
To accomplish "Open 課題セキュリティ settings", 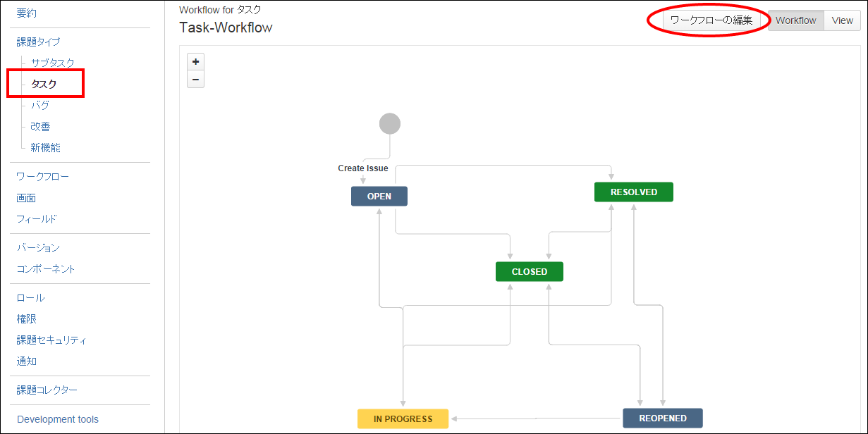I will click(x=51, y=340).
